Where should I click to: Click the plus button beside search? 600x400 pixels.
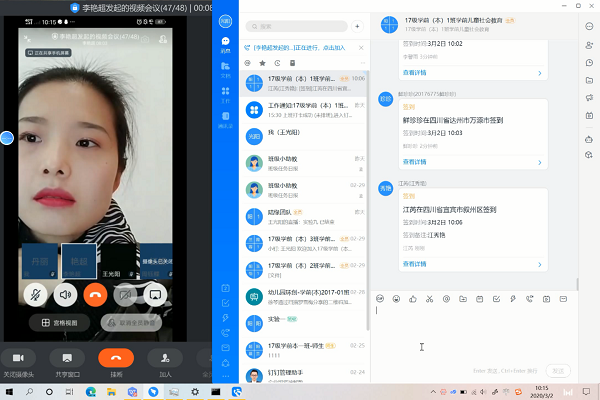(357, 26)
